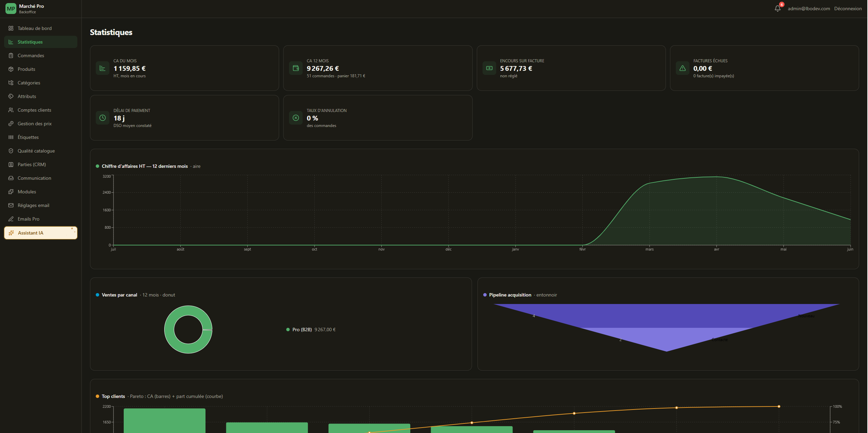Viewport: 868px width, 433px height.
Task: Click the Factures échues warning icon
Action: tap(683, 68)
